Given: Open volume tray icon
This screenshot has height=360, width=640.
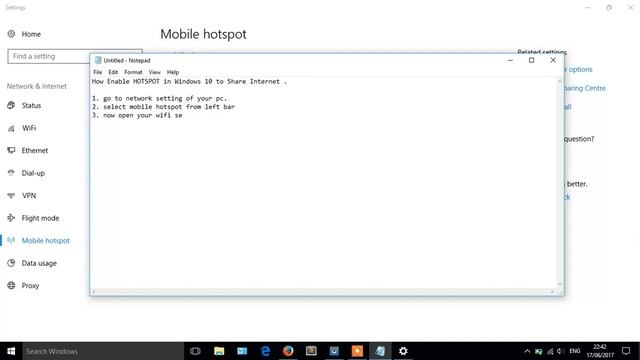Looking at the screenshot, I should coord(560,351).
